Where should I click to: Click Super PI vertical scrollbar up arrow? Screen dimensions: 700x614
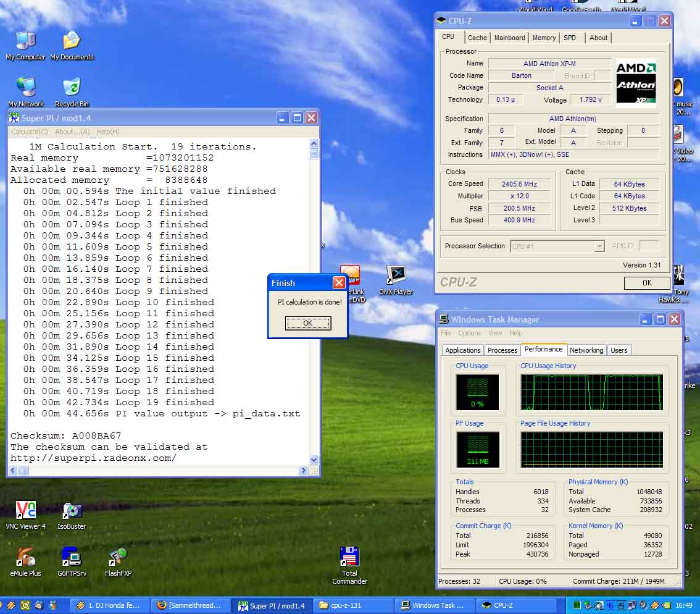tap(314, 143)
